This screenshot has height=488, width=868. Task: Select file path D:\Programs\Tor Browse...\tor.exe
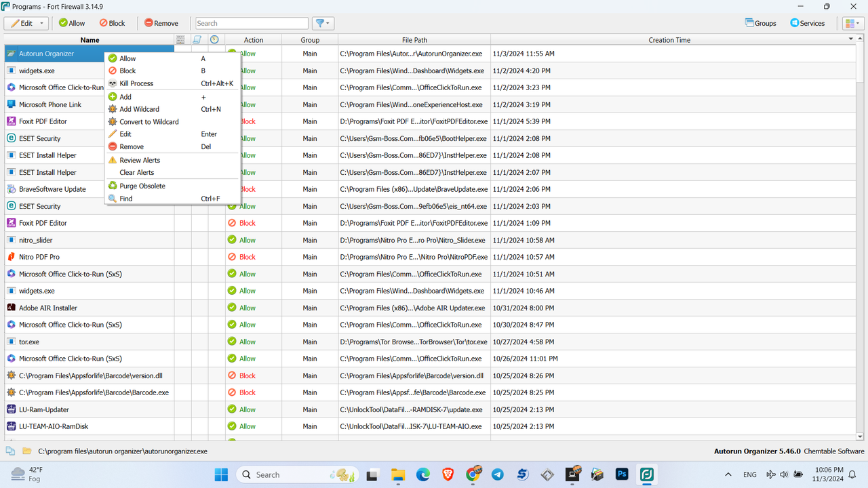tap(414, 342)
